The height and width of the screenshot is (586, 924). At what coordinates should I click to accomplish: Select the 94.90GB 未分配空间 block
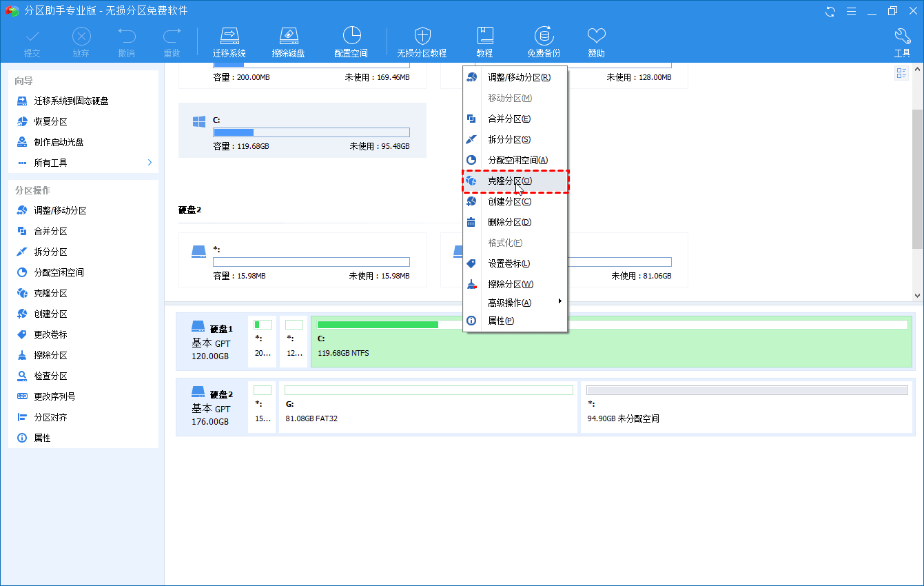click(747, 407)
